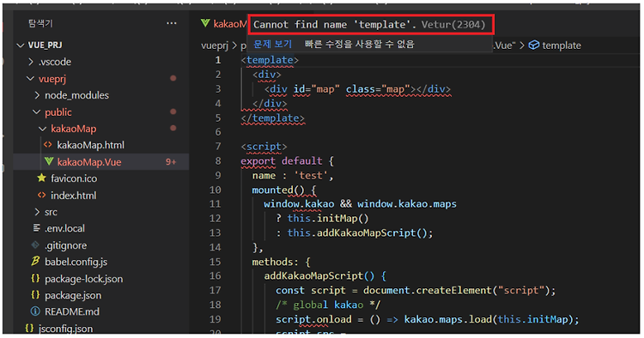Click line number 1 in gutter

[218, 60]
